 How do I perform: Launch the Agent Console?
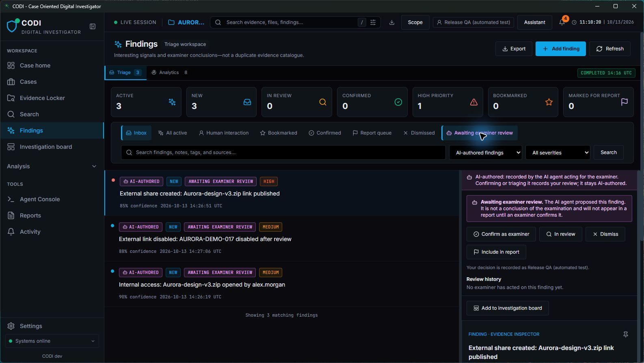tap(52, 199)
